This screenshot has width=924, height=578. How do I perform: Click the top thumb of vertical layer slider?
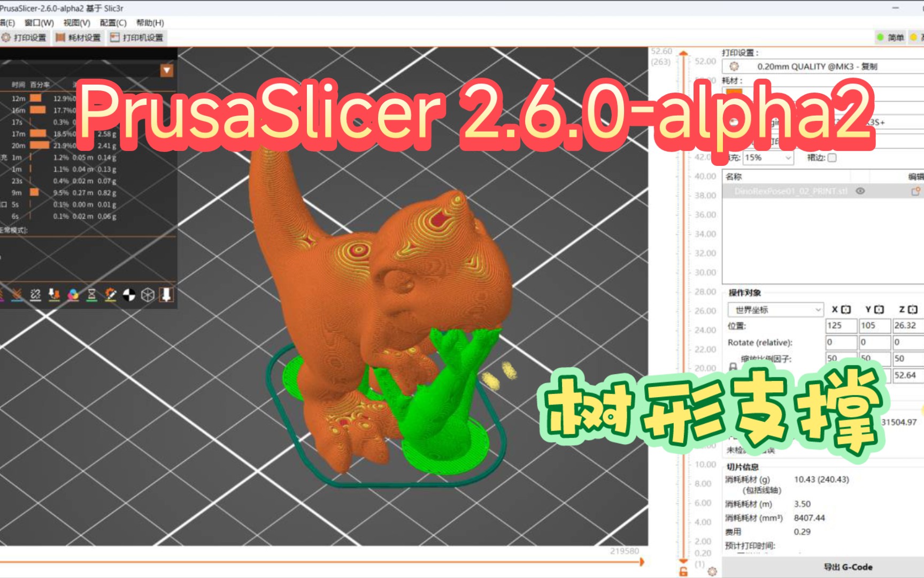683,53
